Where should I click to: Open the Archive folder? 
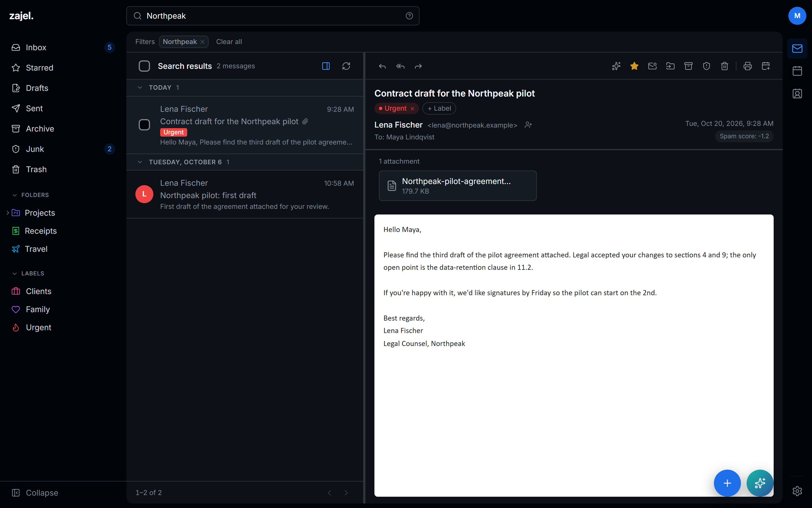(63, 129)
